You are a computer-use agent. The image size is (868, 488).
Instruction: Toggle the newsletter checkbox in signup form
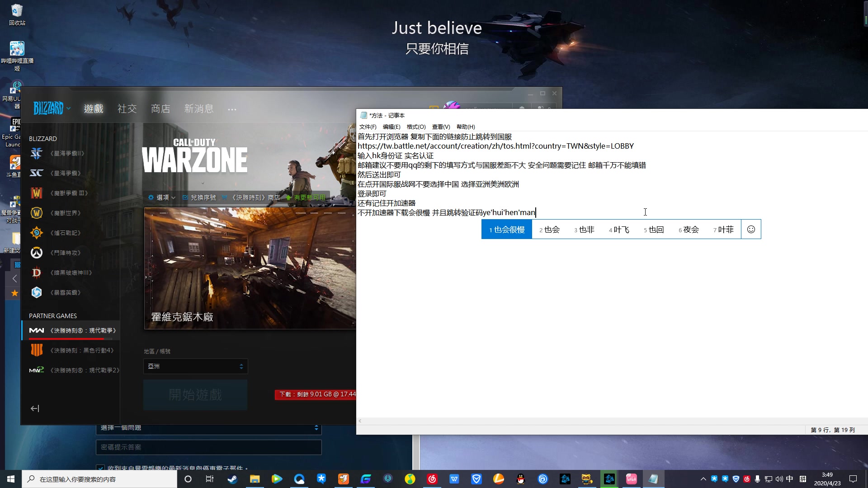[x=100, y=468]
